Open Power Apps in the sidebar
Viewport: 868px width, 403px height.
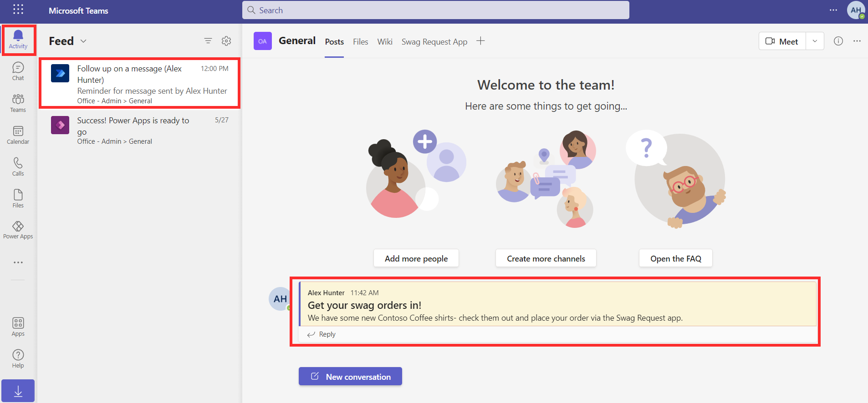18,230
